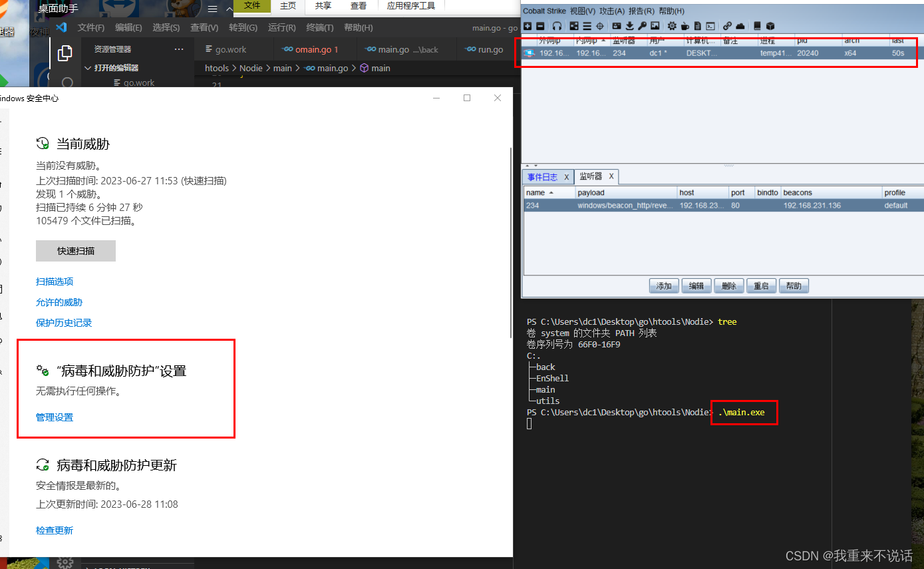Switch to pivot graph view icon
The width and height of the screenshot is (924, 569).
click(574, 26)
